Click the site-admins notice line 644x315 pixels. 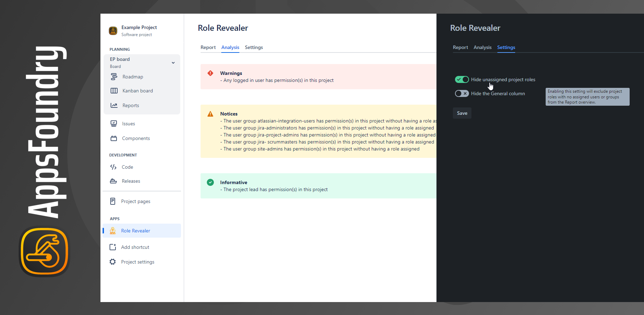pos(320,149)
